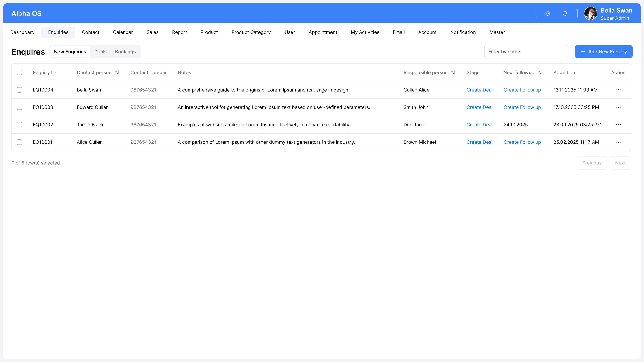The width and height of the screenshot is (644, 362).
Task: Click Bella Swan profile avatar
Action: (590, 13)
